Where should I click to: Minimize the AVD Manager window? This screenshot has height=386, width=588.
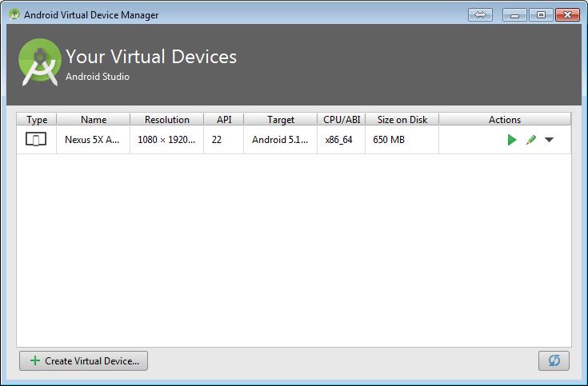515,15
